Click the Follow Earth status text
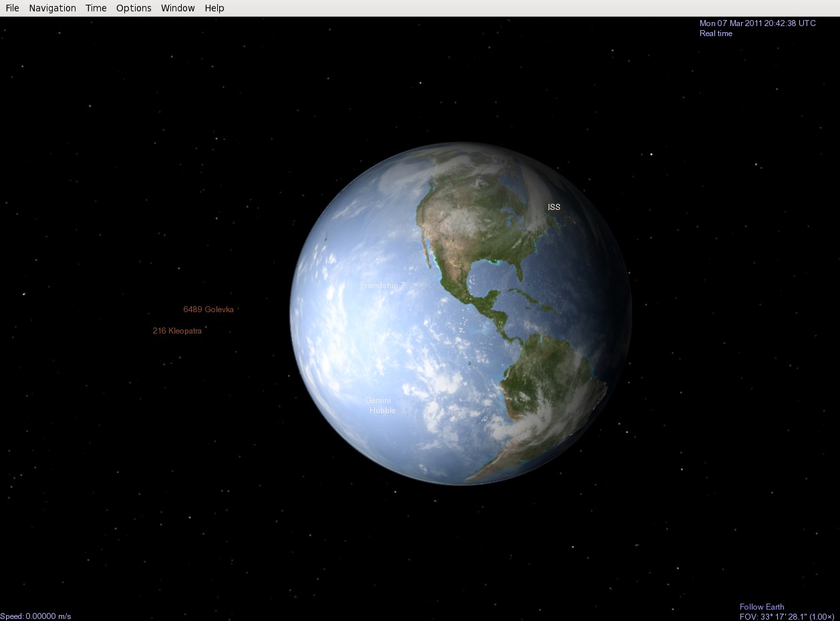The height and width of the screenshot is (621, 840). 762,607
